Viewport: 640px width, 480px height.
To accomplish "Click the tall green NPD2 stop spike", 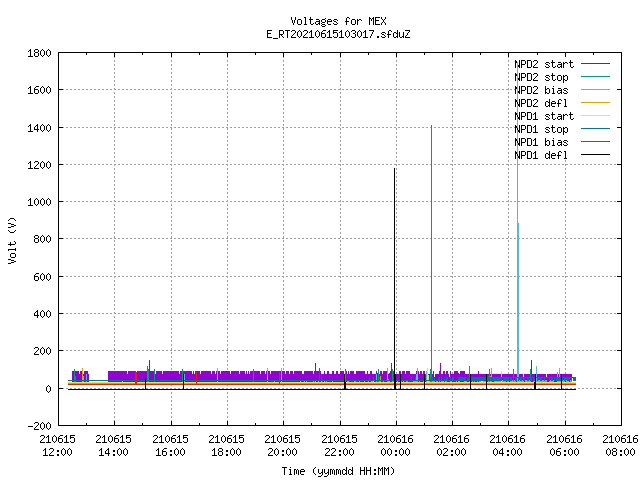I will point(431,253).
